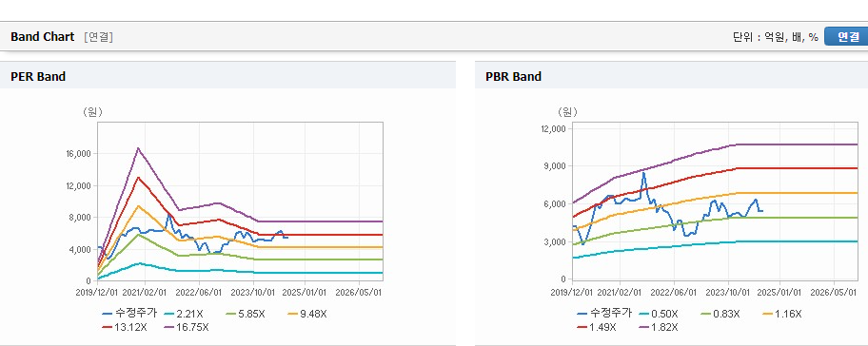868x346 pixels.
Task: Toggle 수정주가 legend in PER Band
Action: tap(129, 314)
